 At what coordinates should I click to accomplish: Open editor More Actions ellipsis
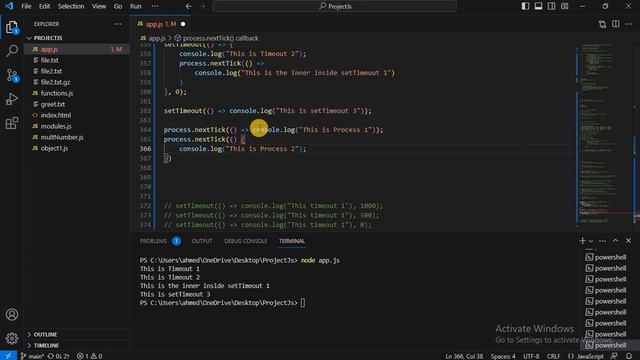(629, 24)
